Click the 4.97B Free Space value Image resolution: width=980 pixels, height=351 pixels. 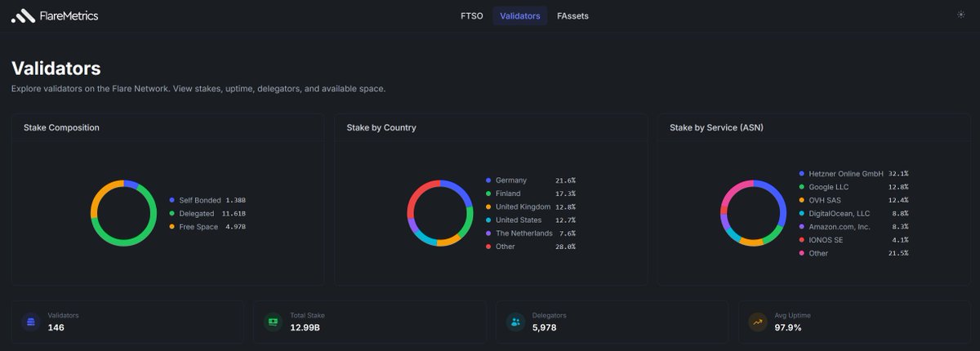pyautogui.click(x=234, y=227)
